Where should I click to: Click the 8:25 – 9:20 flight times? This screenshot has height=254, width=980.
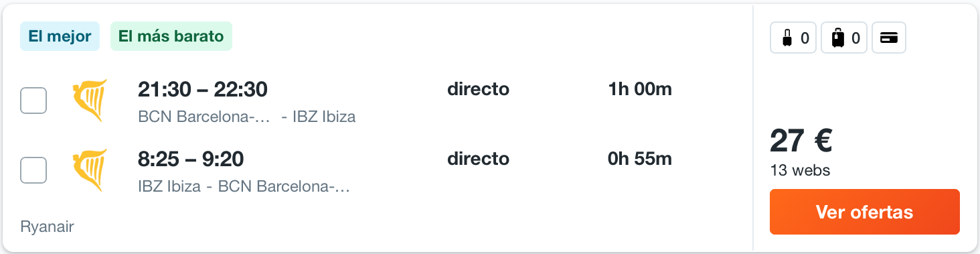[x=191, y=159]
